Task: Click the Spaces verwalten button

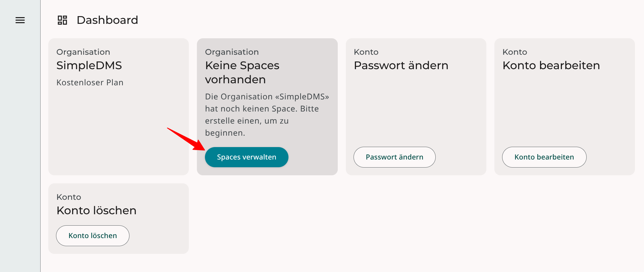Action: coord(247,157)
